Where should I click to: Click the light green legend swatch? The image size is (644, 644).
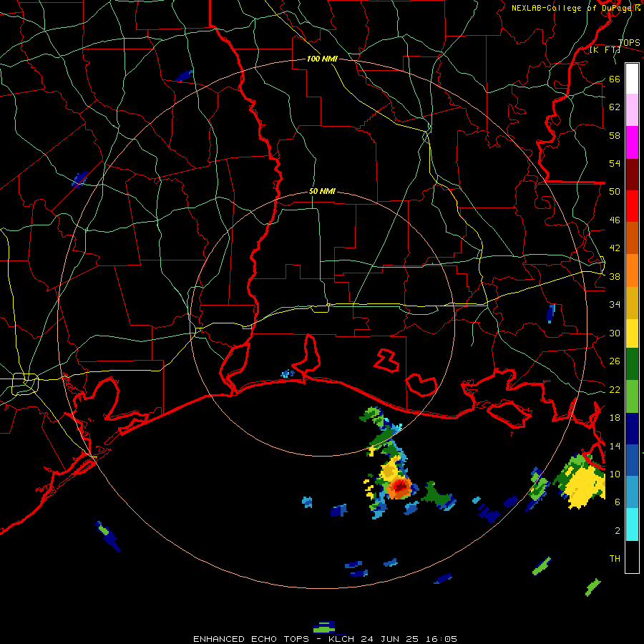[632, 396]
